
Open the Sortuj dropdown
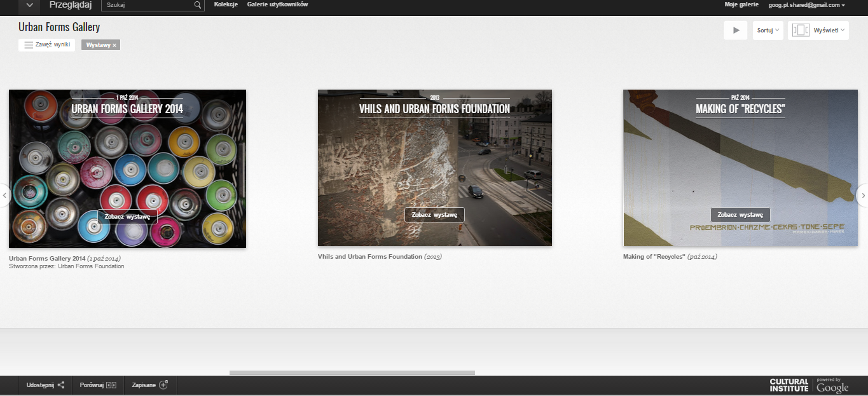click(x=768, y=30)
